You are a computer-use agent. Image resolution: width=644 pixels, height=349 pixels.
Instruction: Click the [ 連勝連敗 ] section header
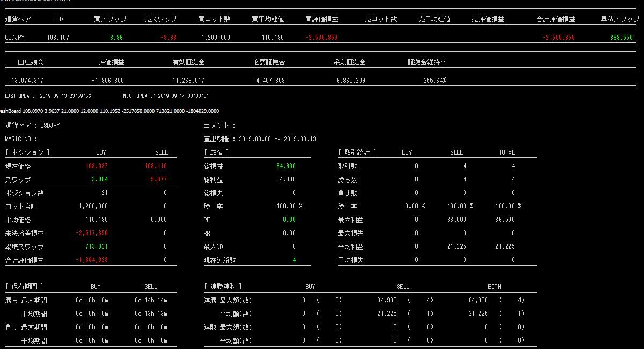(223, 287)
